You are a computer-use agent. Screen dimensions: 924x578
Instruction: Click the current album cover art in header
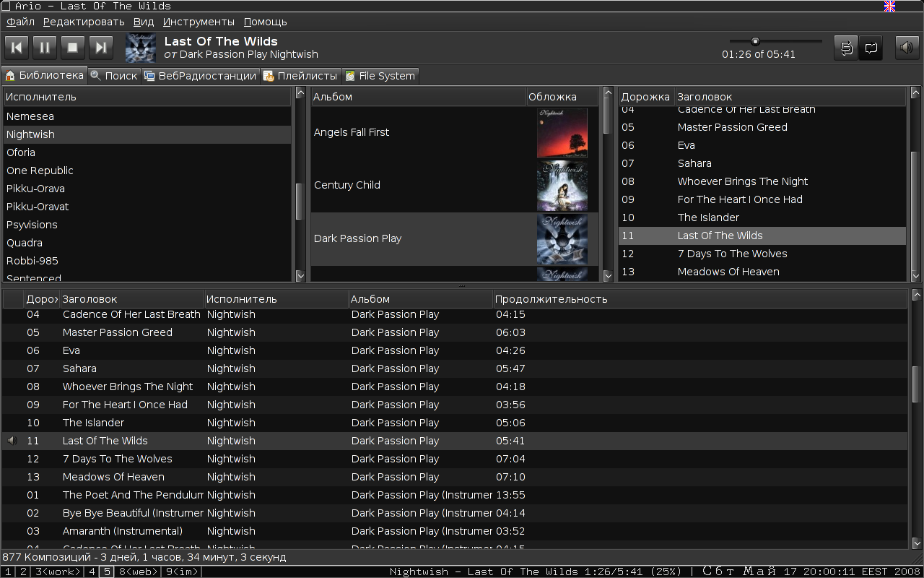click(141, 48)
